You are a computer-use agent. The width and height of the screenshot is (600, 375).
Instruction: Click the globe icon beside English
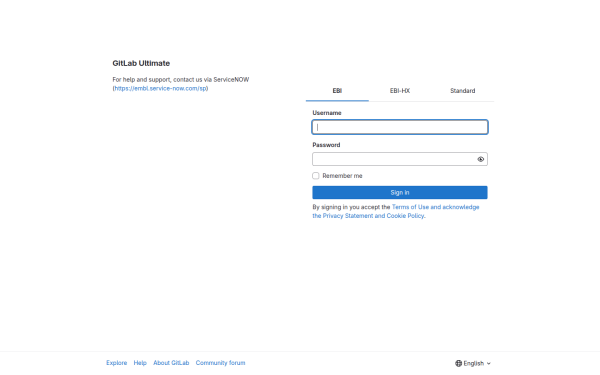click(x=458, y=363)
